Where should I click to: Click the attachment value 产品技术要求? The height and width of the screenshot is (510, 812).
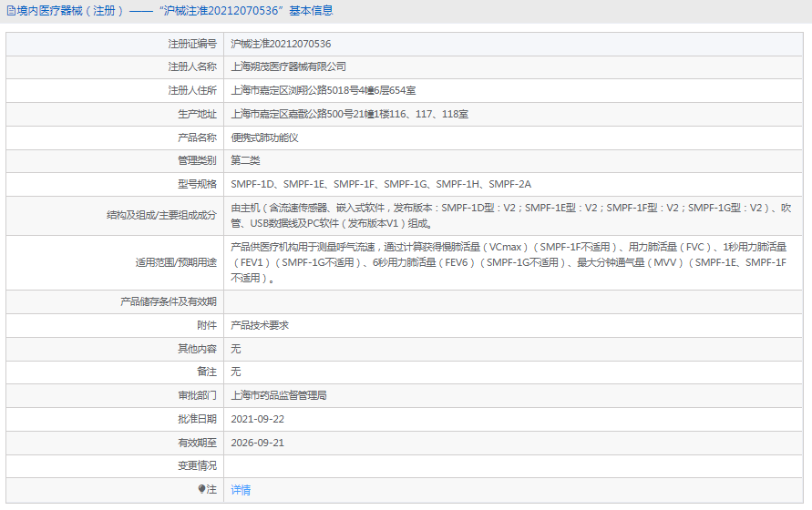(x=260, y=326)
